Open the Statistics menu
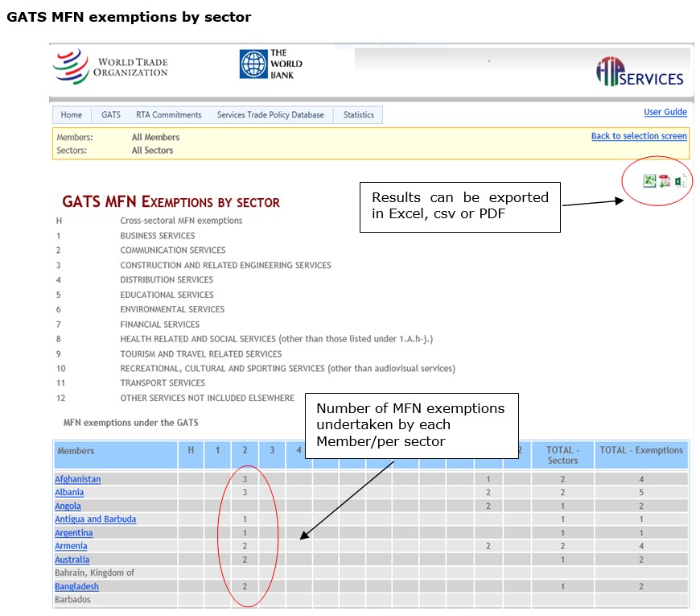This screenshot has height=616, width=700. pyautogui.click(x=359, y=115)
